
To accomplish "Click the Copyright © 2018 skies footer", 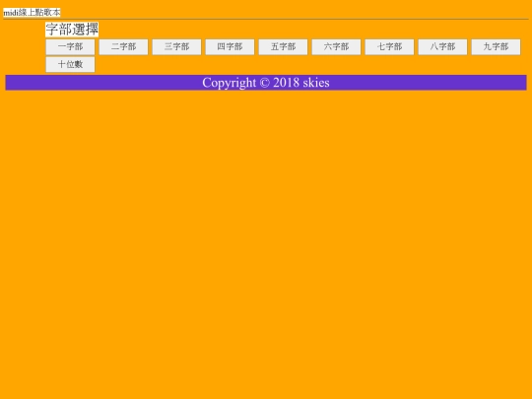I will (x=266, y=83).
